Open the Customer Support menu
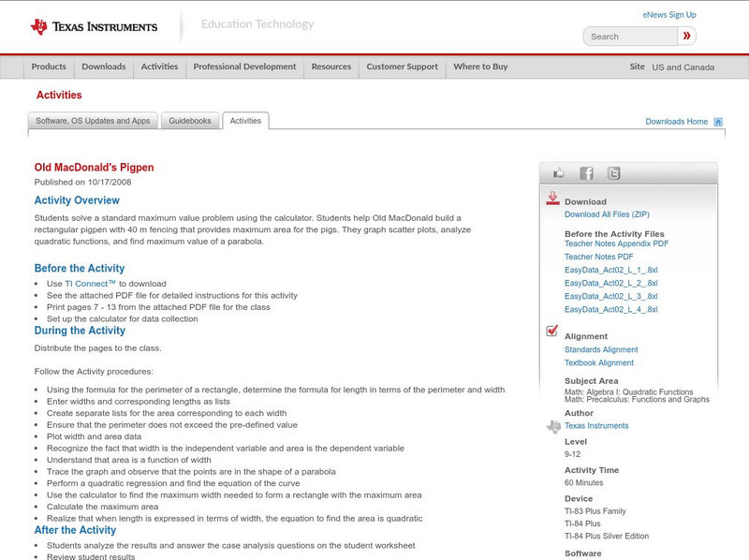 point(403,66)
